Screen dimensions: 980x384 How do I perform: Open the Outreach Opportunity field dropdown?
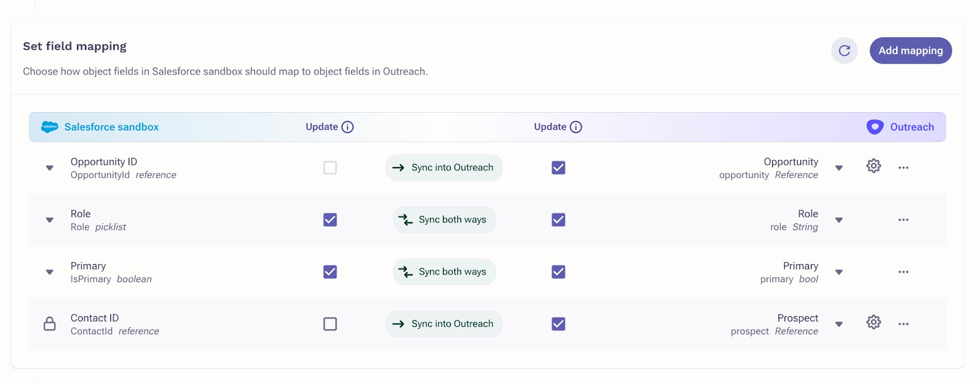839,168
